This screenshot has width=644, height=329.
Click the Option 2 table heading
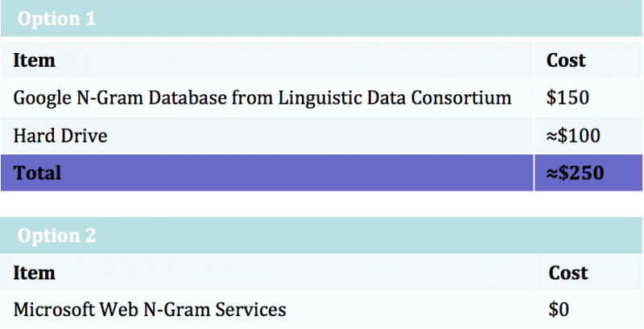(x=56, y=236)
